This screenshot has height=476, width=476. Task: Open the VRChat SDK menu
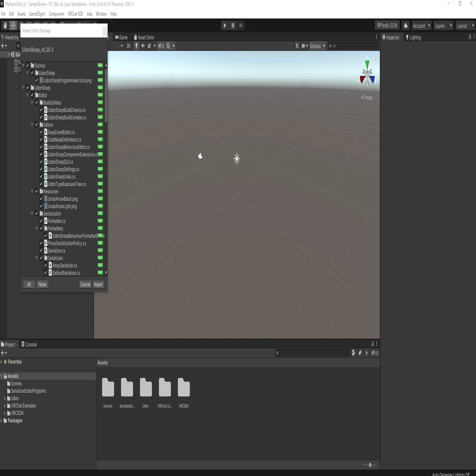point(75,14)
